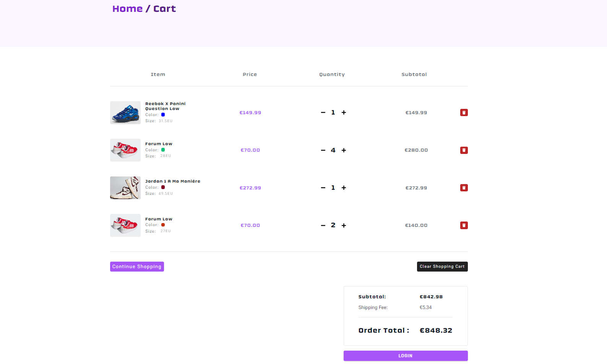Clear the shopping cart
Viewport: 607px width, 364px height.
pyautogui.click(x=442, y=267)
